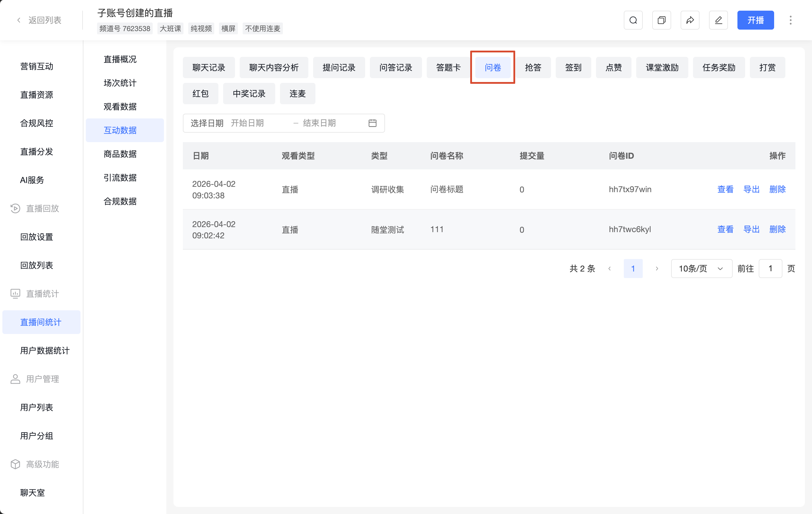Open 直播概况 in the statistics submenu
Viewport: 812px width, 514px height.
(120, 60)
